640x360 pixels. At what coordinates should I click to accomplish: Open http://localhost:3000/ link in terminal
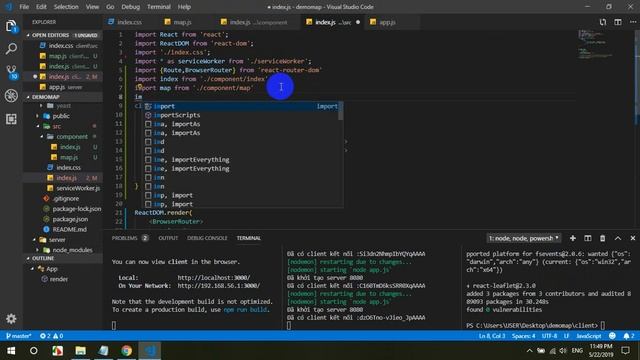[x=214, y=278]
